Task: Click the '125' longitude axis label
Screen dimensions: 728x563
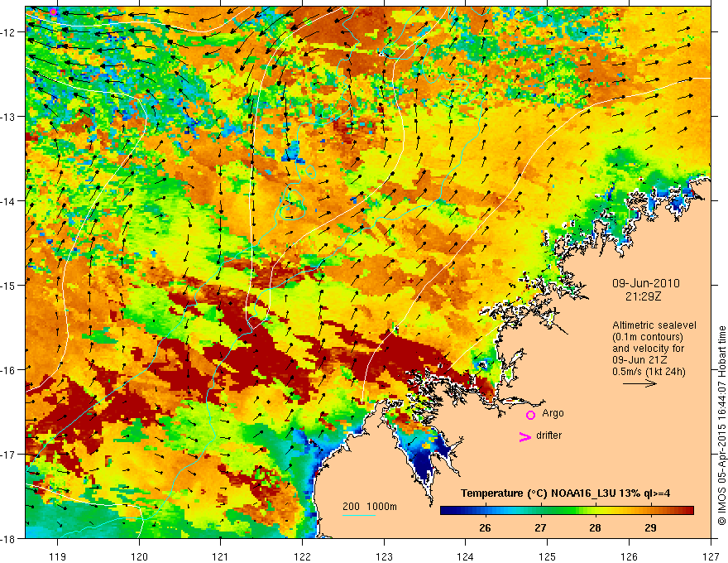Action: tap(548, 556)
